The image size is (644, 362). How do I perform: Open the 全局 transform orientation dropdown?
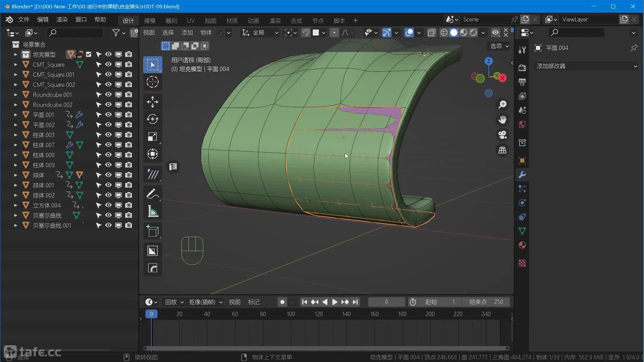261,33
